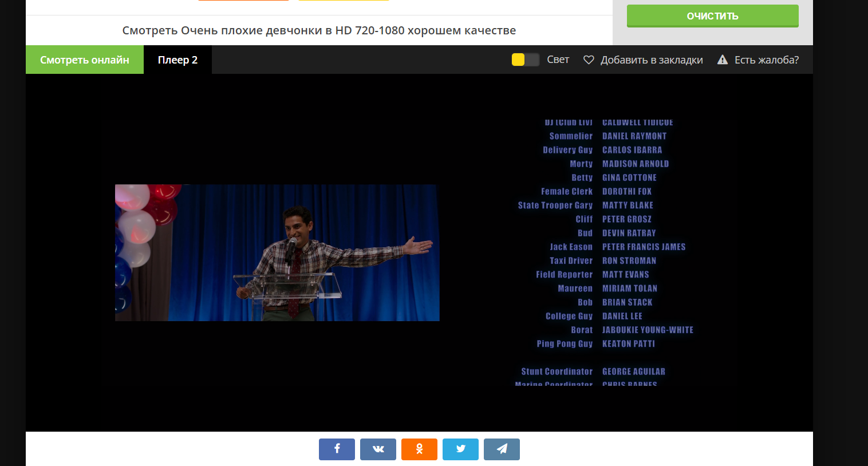Click the warning triangle complaint icon
Image resolution: width=868 pixels, height=466 pixels.
(x=723, y=60)
